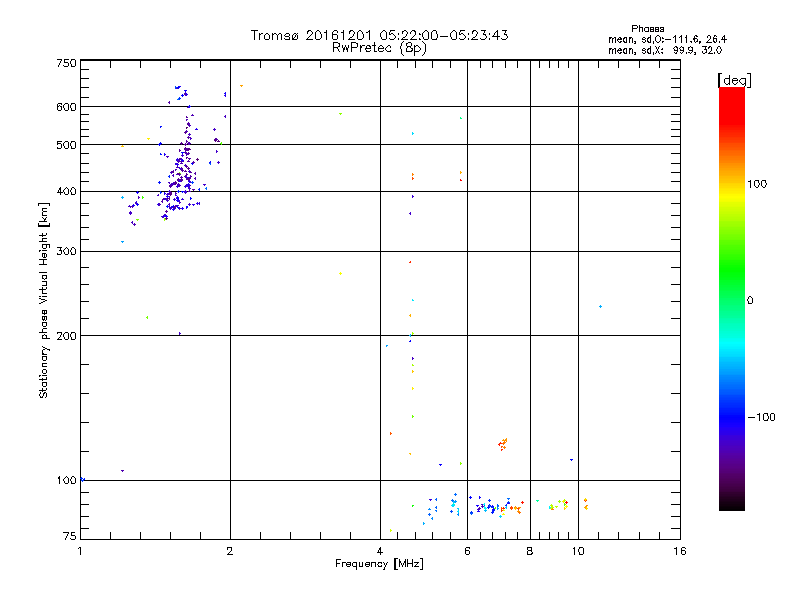Image resolution: width=800 pixels, height=600 pixels.
Task: Click the y-axis '75' tick label
Action: tap(70, 536)
